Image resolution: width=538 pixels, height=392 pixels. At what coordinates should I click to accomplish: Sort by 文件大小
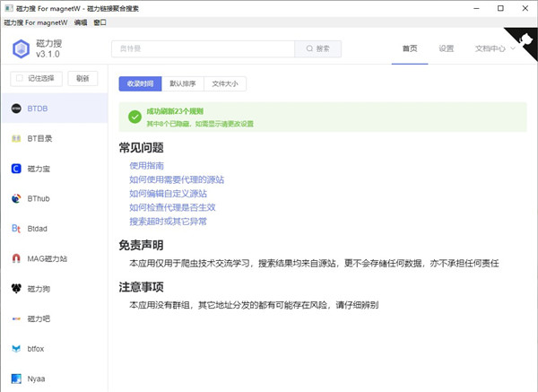click(x=225, y=83)
